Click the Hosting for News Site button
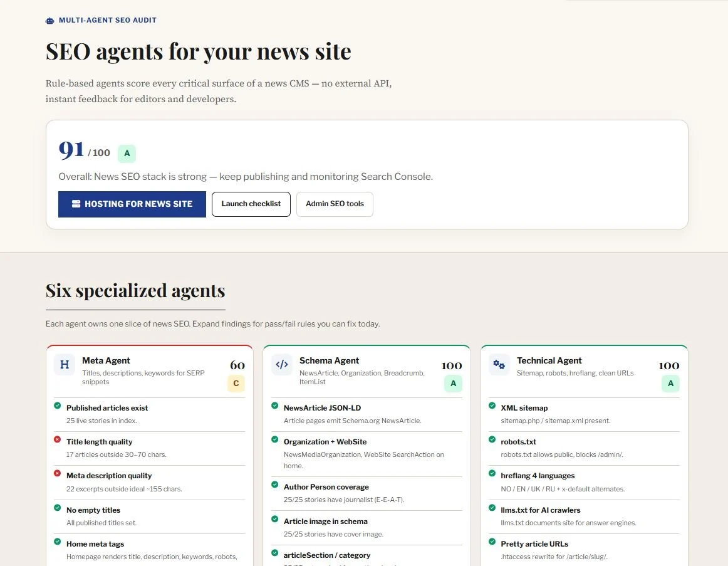This screenshot has width=728, height=566. [x=132, y=204]
